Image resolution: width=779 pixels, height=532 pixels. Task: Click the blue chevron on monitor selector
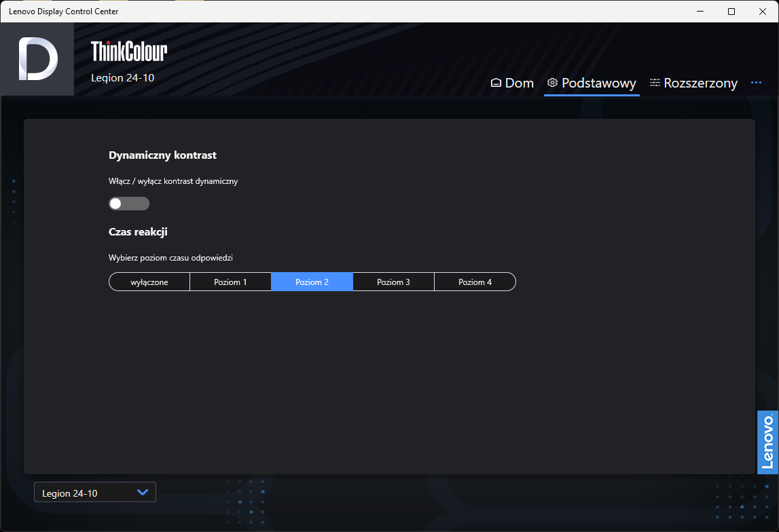point(143,493)
